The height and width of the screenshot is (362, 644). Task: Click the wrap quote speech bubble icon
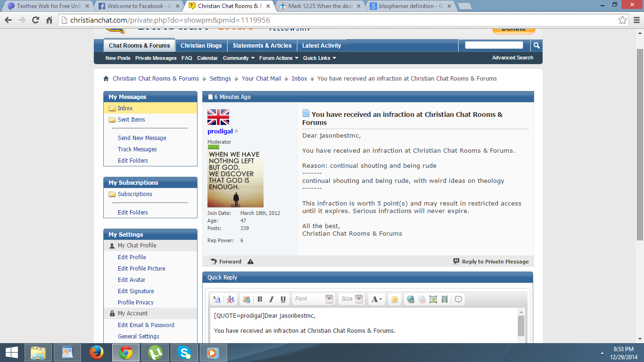[458, 299]
